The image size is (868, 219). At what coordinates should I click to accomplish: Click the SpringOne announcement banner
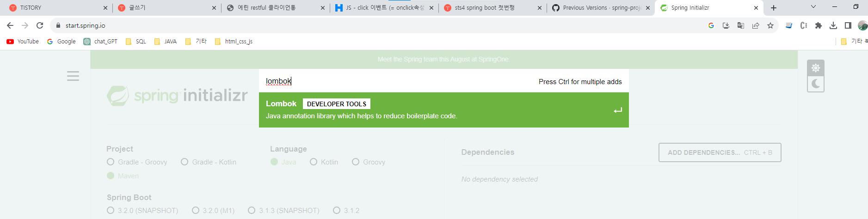443,60
